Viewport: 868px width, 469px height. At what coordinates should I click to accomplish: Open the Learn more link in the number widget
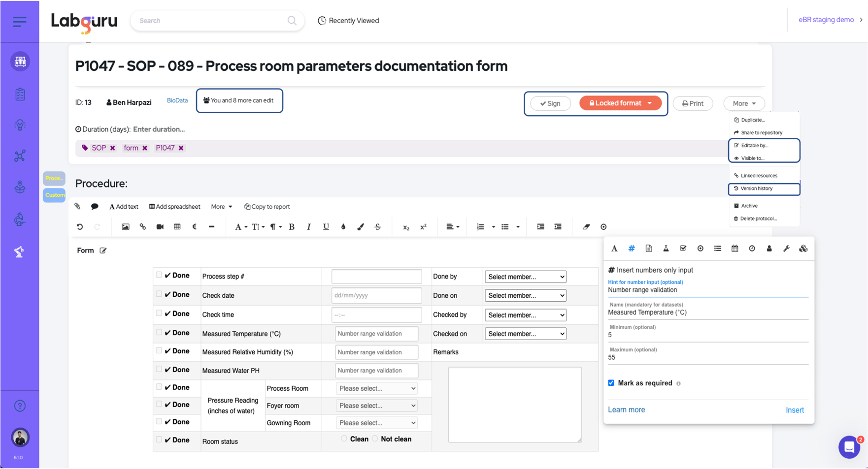[x=626, y=409]
